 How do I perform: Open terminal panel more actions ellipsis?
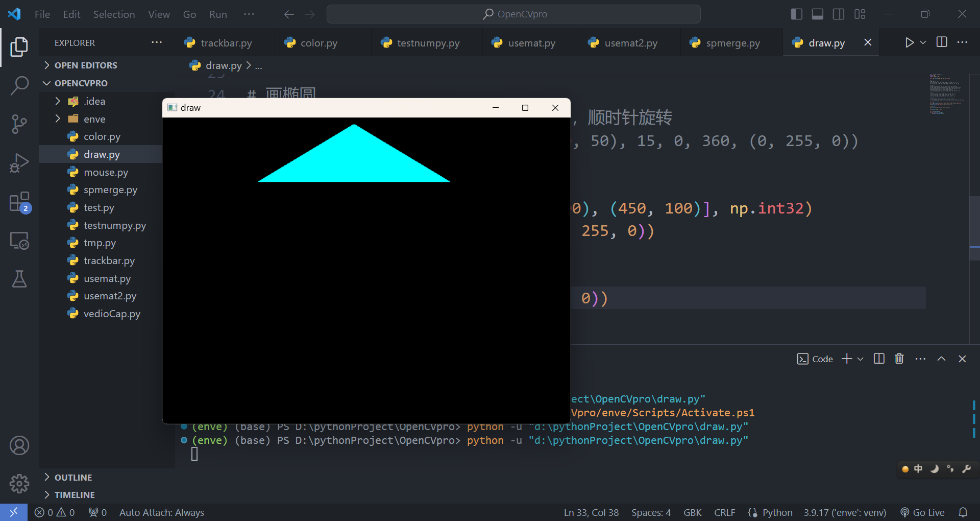tap(920, 359)
